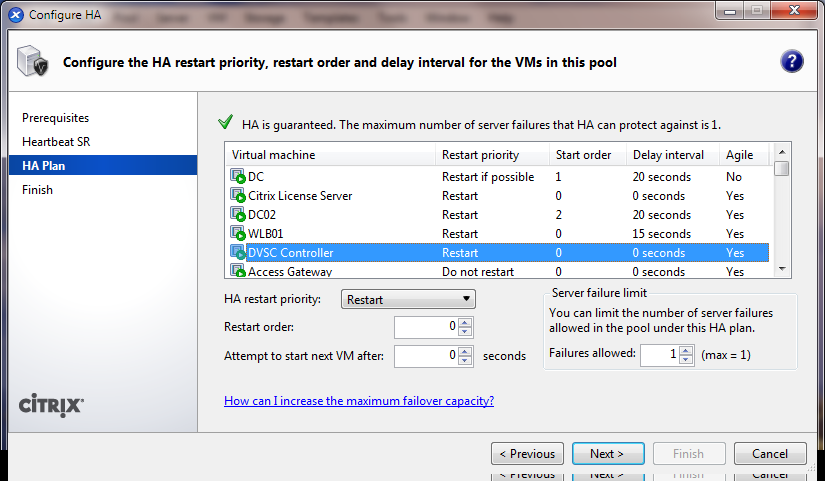
Task: Decrease the Attempt to start next VM delay
Action: (x=465, y=360)
